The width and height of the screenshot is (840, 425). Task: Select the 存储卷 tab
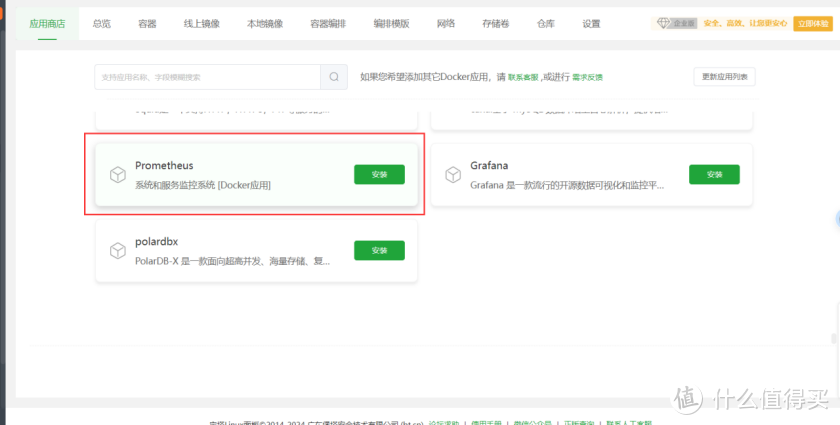496,24
